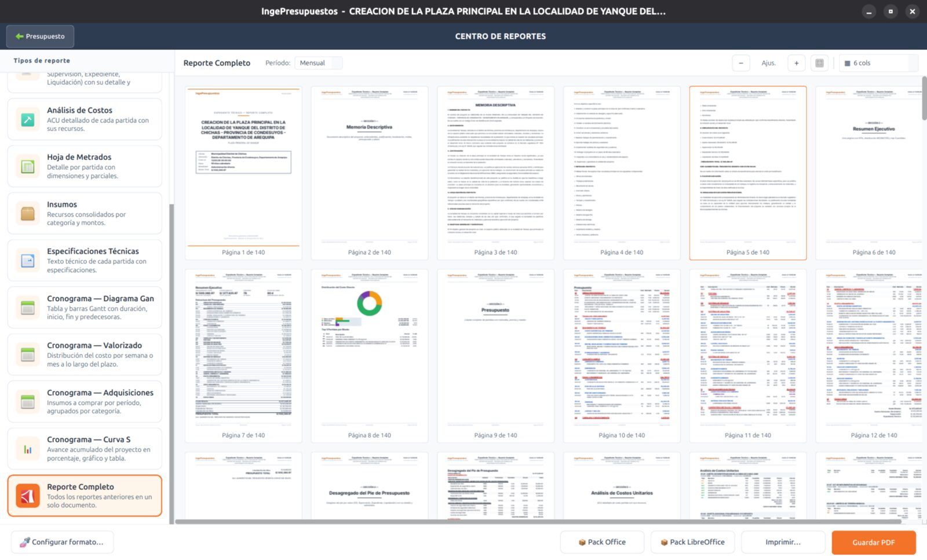Click the Curva S chart icon
This screenshot has height=560, width=927.
point(28,449)
